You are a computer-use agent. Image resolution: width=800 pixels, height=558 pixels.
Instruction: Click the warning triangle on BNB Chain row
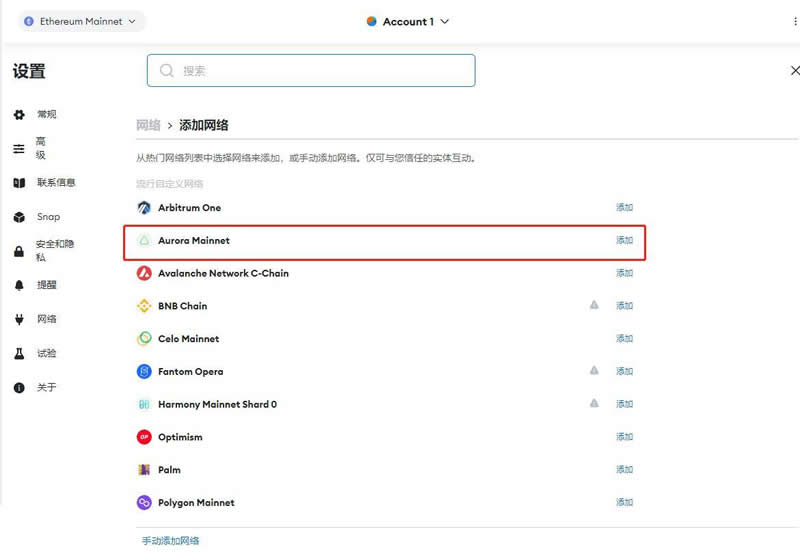(594, 305)
